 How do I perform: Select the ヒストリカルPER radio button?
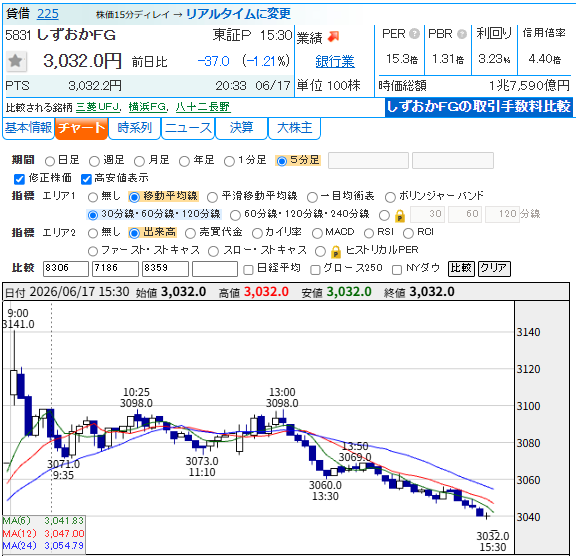tap(320, 251)
